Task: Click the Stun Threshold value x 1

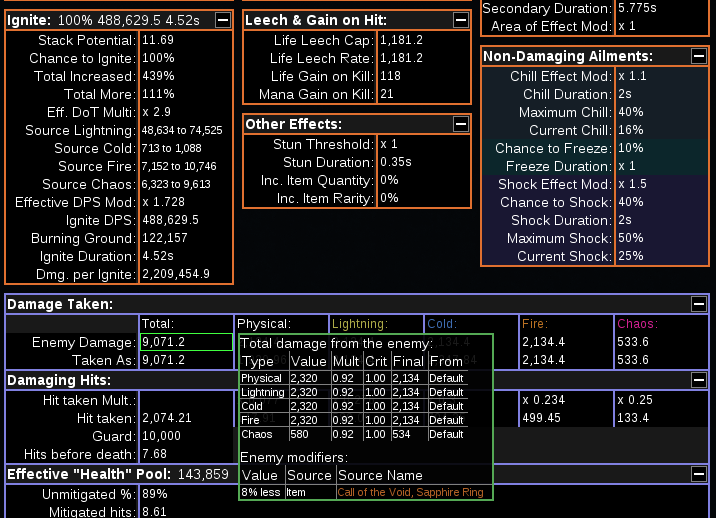Action: (x=389, y=144)
